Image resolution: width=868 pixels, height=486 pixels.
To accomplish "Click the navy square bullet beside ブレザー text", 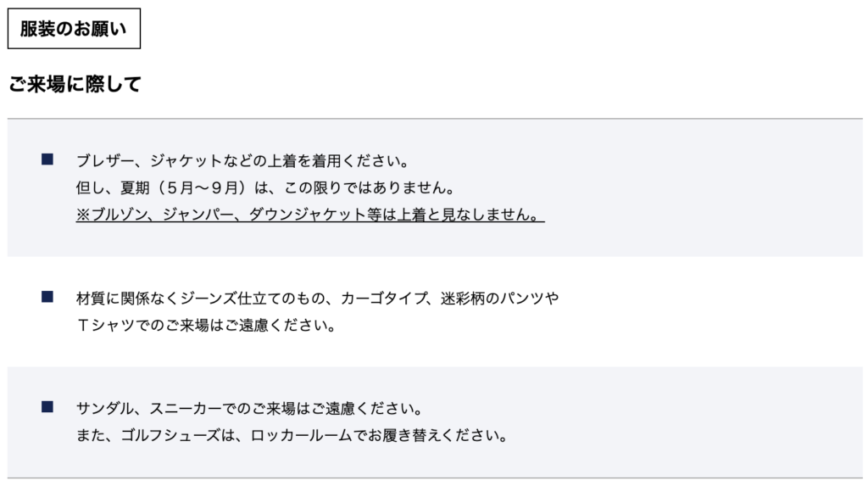I will 47,159.
